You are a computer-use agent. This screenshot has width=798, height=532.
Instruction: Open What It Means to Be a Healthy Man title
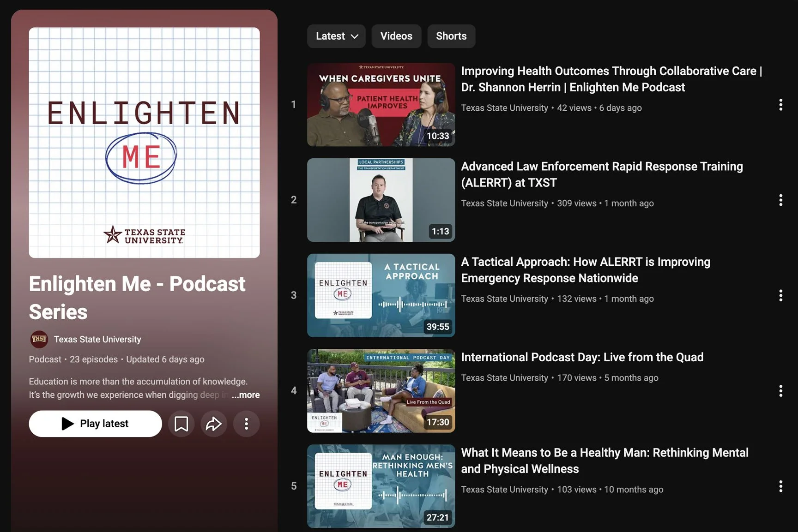[605, 460]
